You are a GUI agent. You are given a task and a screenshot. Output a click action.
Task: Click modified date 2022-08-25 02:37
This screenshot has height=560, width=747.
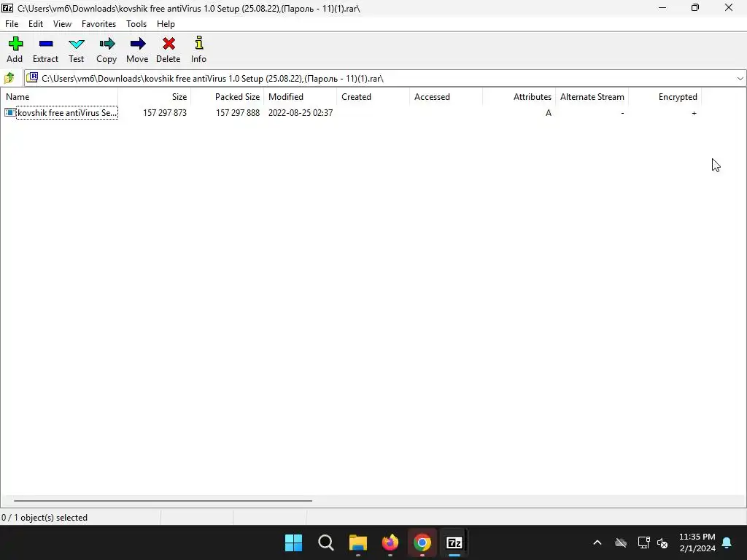point(301,113)
